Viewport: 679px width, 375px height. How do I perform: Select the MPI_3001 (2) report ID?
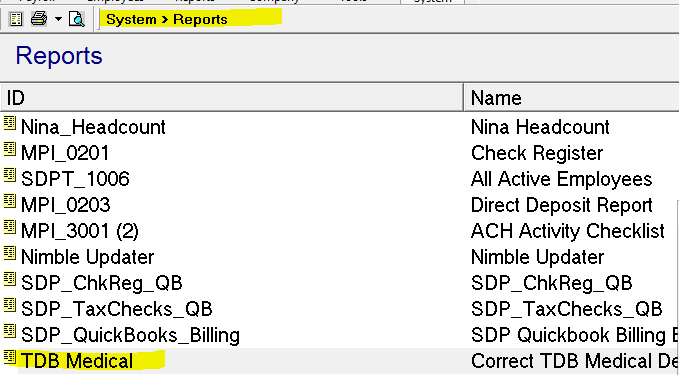(80, 231)
